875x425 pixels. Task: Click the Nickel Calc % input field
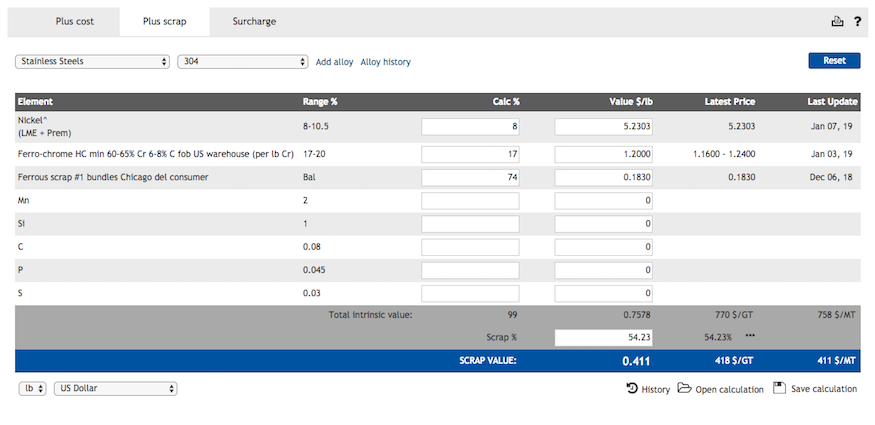tap(470, 127)
